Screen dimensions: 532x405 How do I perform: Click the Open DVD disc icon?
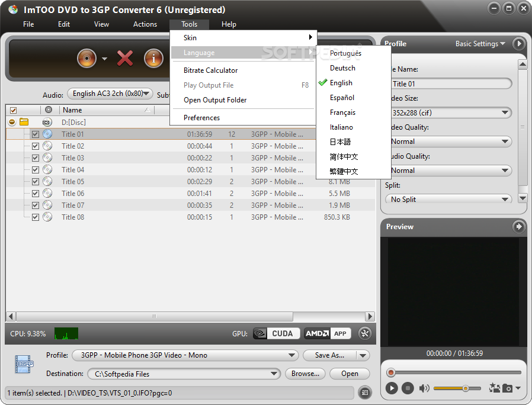86,59
